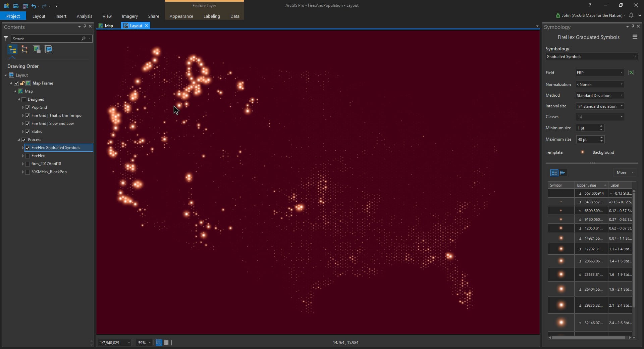Check the FireHex layer checkbox
Image resolution: width=644 pixels, height=349 pixels.
(x=28, y=156)
